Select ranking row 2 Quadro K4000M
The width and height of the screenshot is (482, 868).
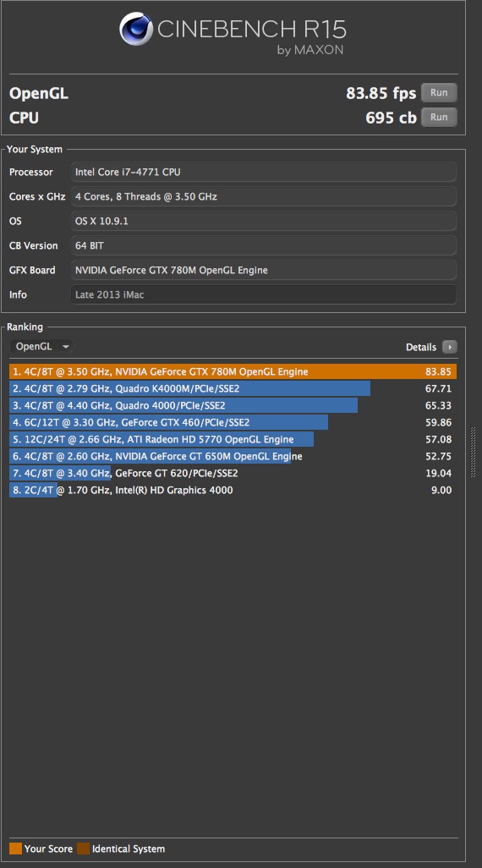point(233,388)
